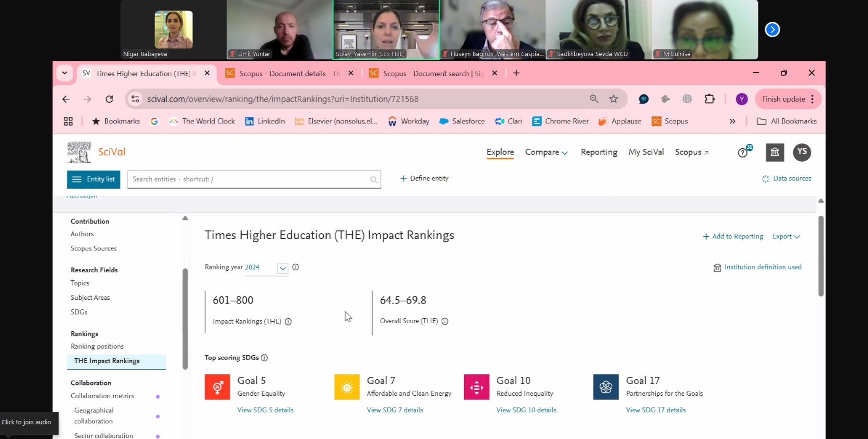Click the SciVal logo
868x439 pixels.
point(96,152)
